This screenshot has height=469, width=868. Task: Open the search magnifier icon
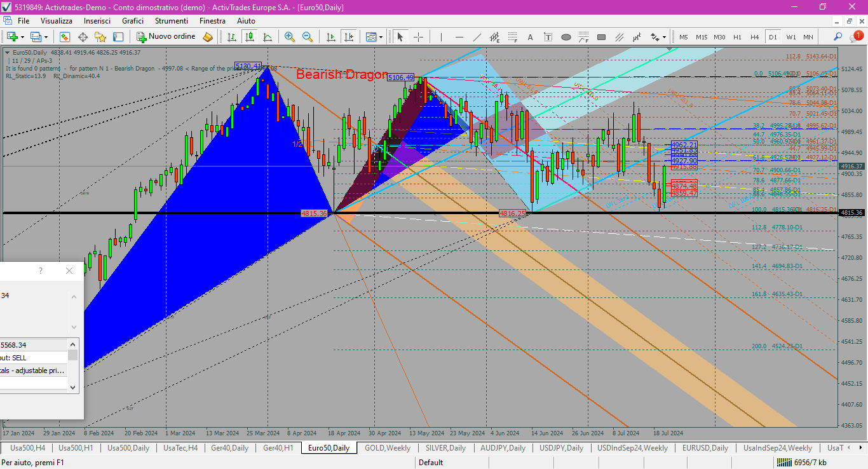click(838, 37)
